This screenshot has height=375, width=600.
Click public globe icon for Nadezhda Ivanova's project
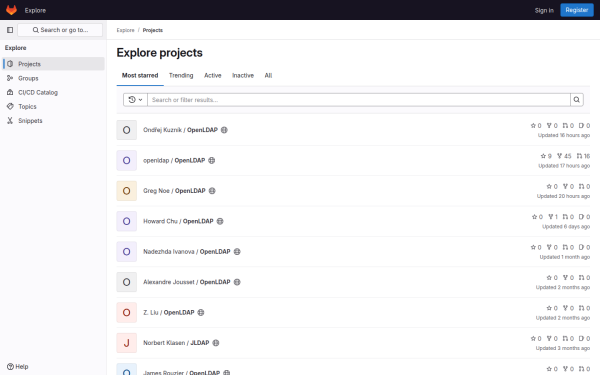pos(237,251)
